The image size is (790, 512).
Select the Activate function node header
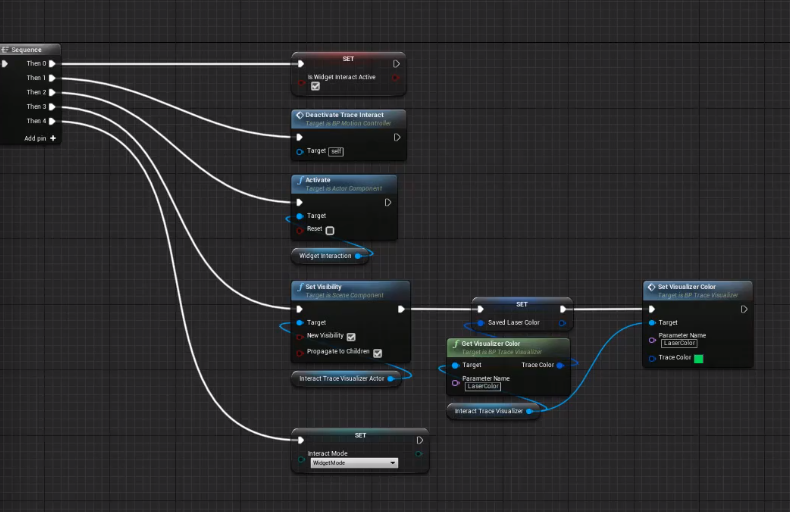[344, 183]
